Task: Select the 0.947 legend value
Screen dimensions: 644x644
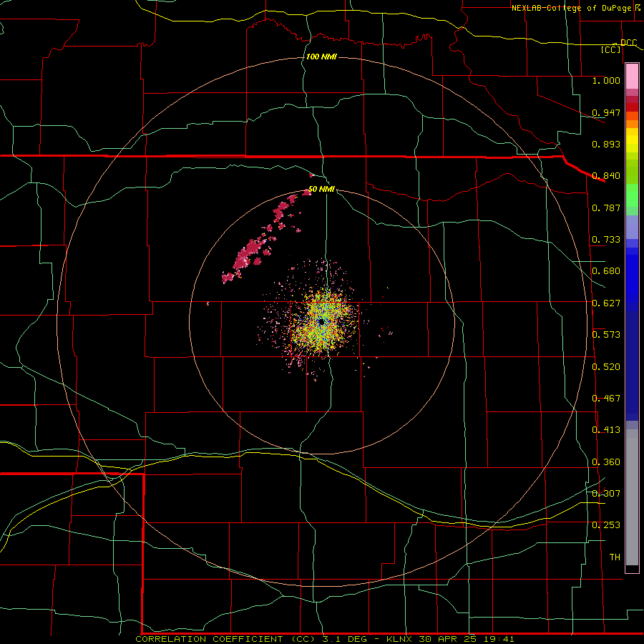Action: 606,112
